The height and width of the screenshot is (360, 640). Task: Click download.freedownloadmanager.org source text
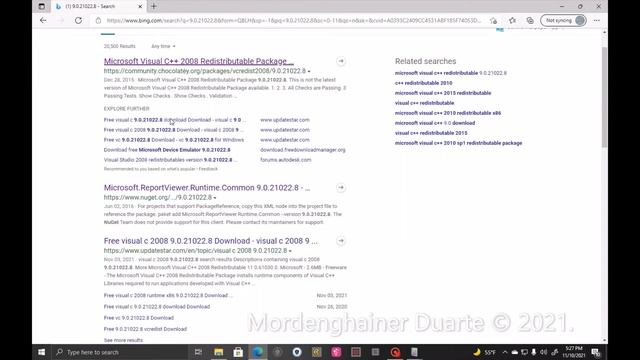pos(303,150)
